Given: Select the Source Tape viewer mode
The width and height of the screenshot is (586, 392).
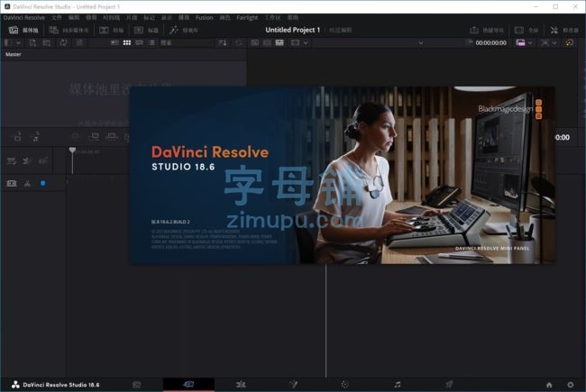Looking at the screenshot, I should coord(267,43).
